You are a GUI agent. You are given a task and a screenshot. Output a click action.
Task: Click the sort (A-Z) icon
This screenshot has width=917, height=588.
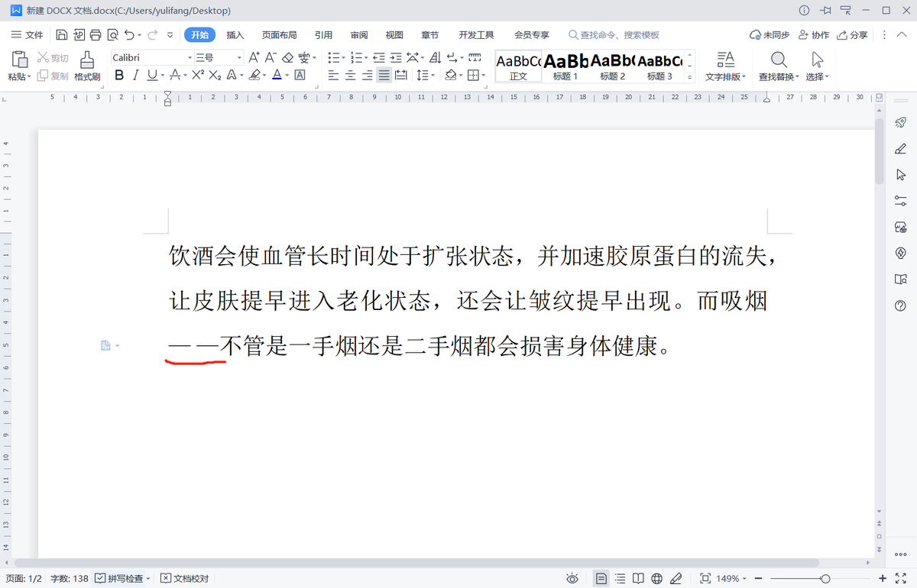pos(435,57)
